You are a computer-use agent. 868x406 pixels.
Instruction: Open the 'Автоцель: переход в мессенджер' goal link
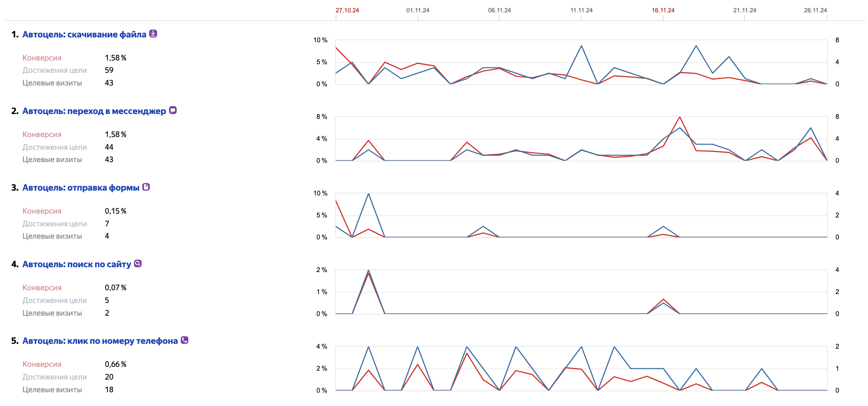94,111
